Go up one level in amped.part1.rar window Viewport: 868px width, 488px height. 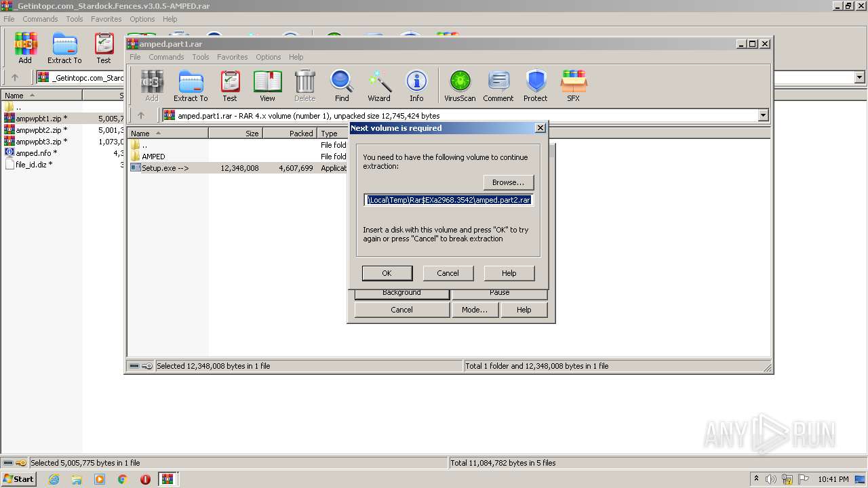(x=141, y=115)
